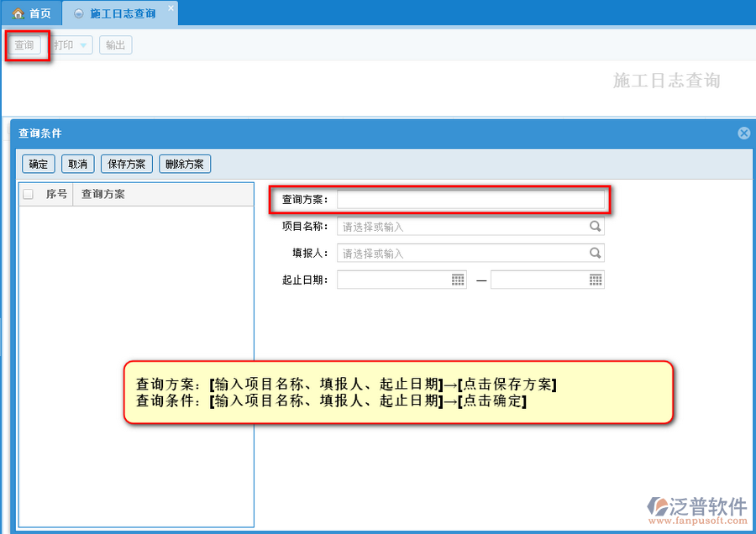The height and width of the screenshot is (534, 756).
Task: Click the 取消 button
Action: (x=77, y=164)
